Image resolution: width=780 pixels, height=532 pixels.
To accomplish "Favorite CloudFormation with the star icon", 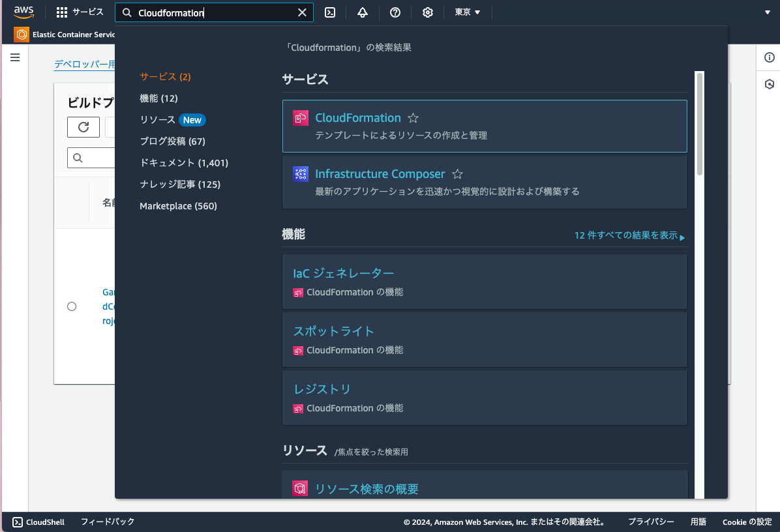I will coord(413,119).
